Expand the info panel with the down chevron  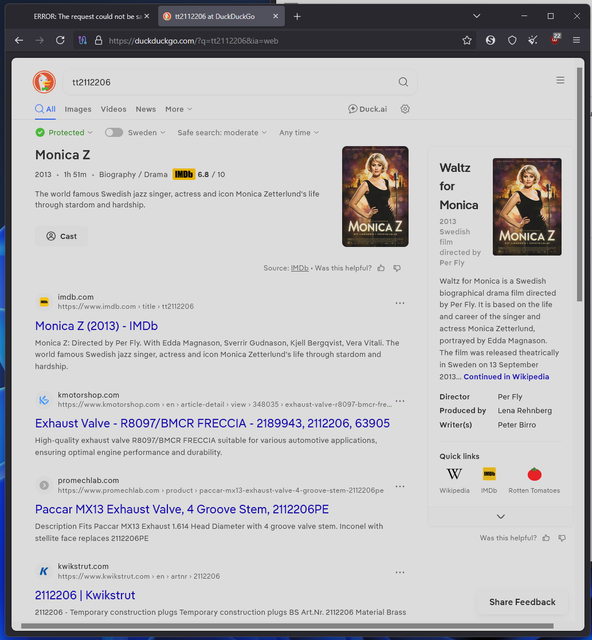click(x=501, y=516)
